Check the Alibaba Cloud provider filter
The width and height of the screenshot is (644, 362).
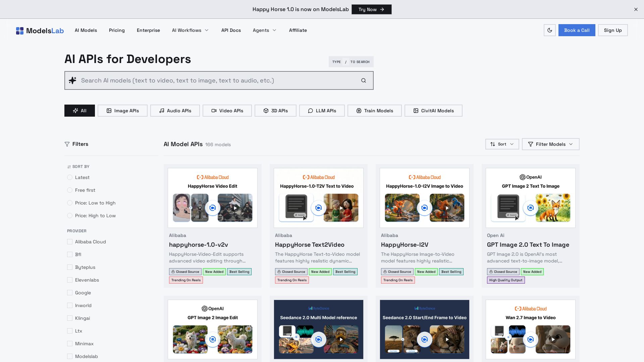pyautogui.click(x=70, y=242)
